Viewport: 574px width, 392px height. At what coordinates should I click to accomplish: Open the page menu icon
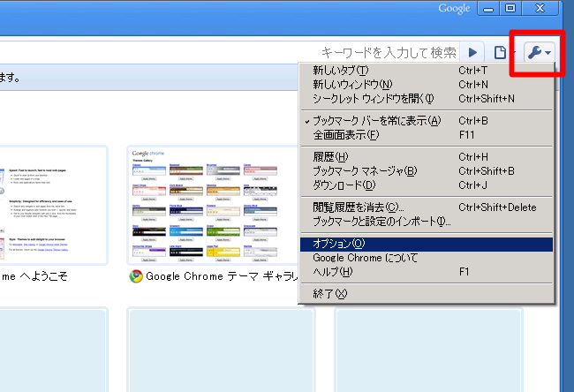pyautogui.click(x=501, y=53)
